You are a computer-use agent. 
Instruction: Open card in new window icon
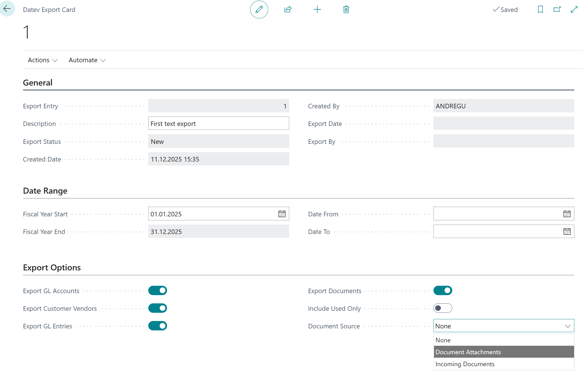click(557, 9)
